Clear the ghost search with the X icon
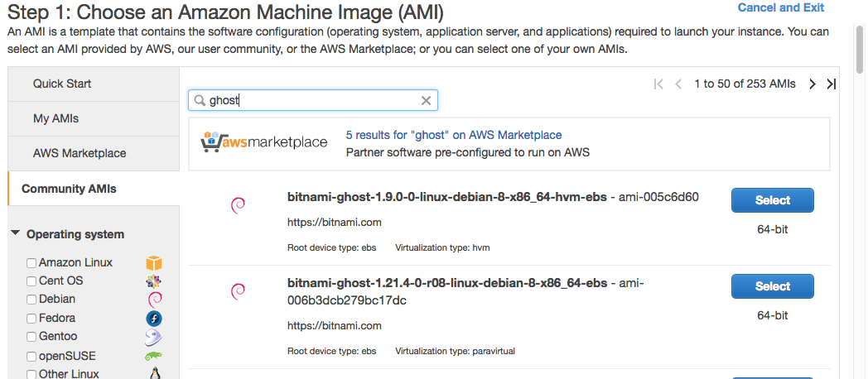 (x=426, y=101)
